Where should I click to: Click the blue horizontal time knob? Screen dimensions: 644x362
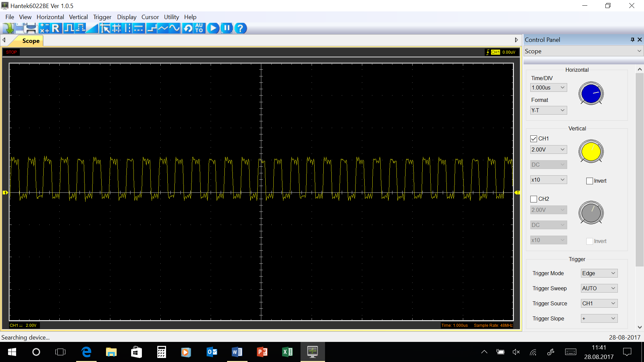point(591,94)
